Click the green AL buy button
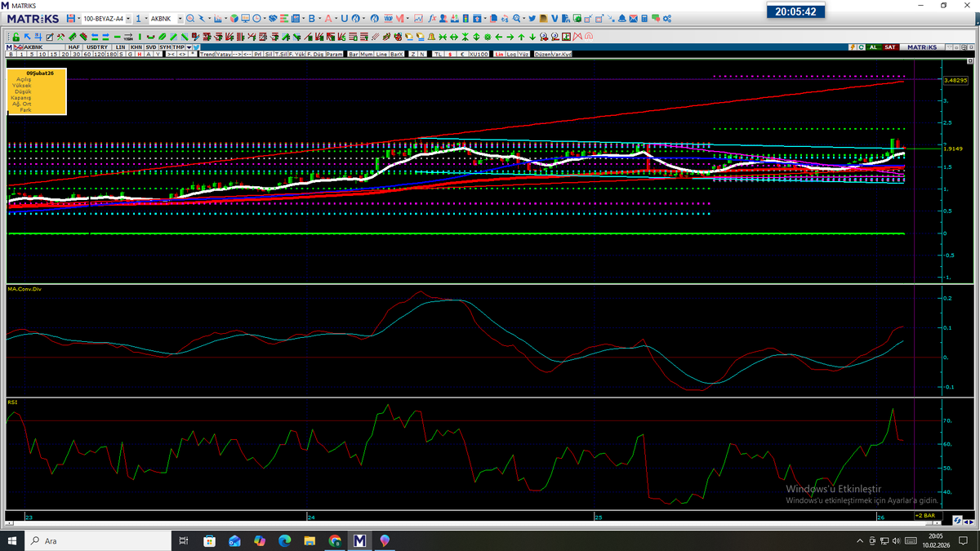Image resolution: width=980 pixels, height=551 pixels. 874,47
